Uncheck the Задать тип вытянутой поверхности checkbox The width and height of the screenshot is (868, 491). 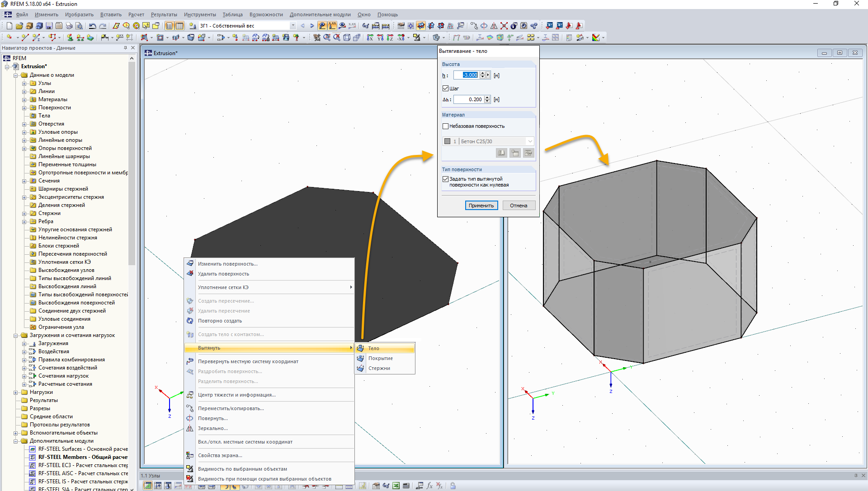coord(445,179)
